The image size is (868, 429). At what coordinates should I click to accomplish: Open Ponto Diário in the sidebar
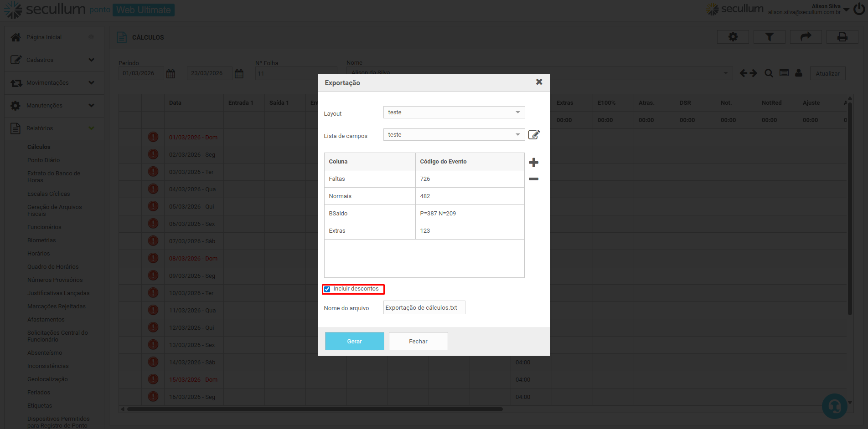43,160
